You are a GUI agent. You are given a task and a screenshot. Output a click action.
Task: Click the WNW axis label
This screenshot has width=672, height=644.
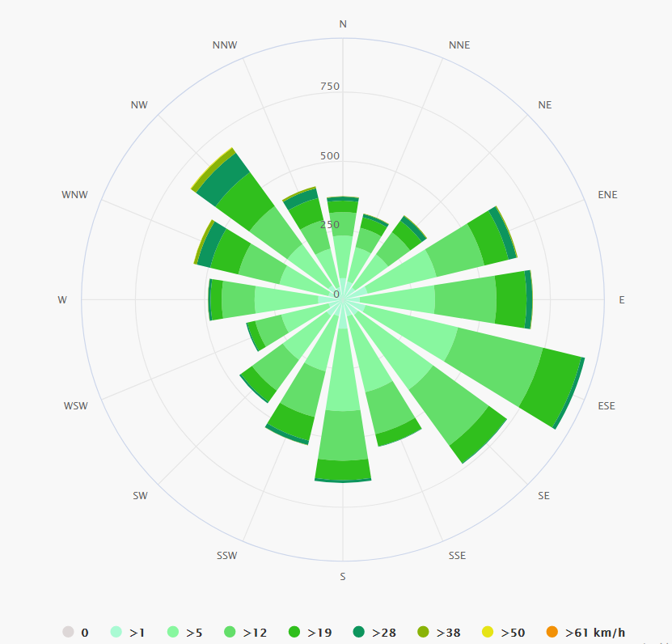(74, 195)
